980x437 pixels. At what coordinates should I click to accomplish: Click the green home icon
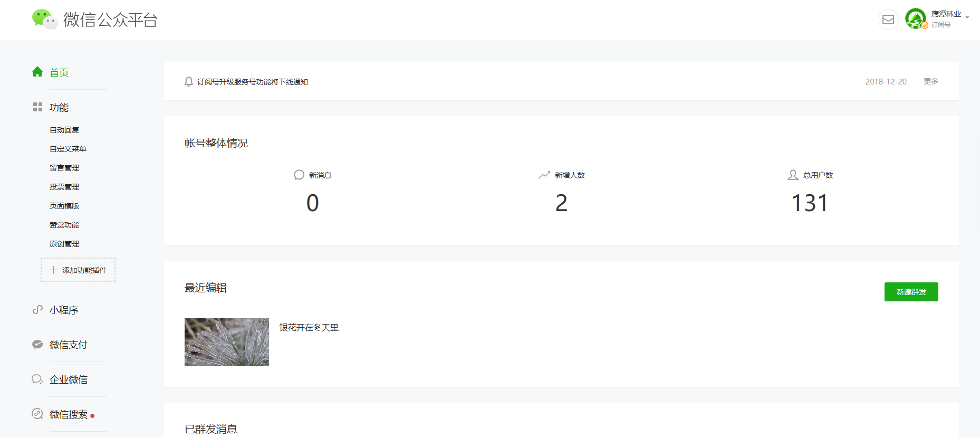point(37,72)
